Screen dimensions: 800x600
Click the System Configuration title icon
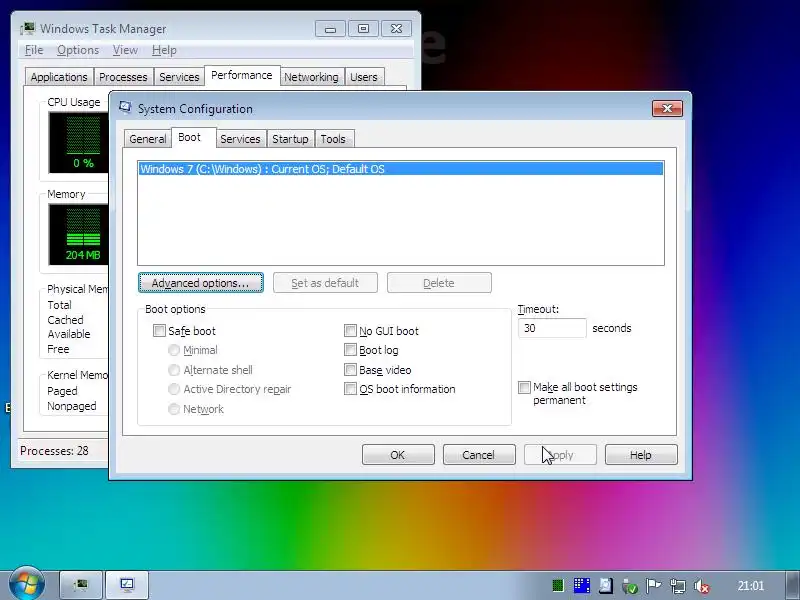[125, 108]
